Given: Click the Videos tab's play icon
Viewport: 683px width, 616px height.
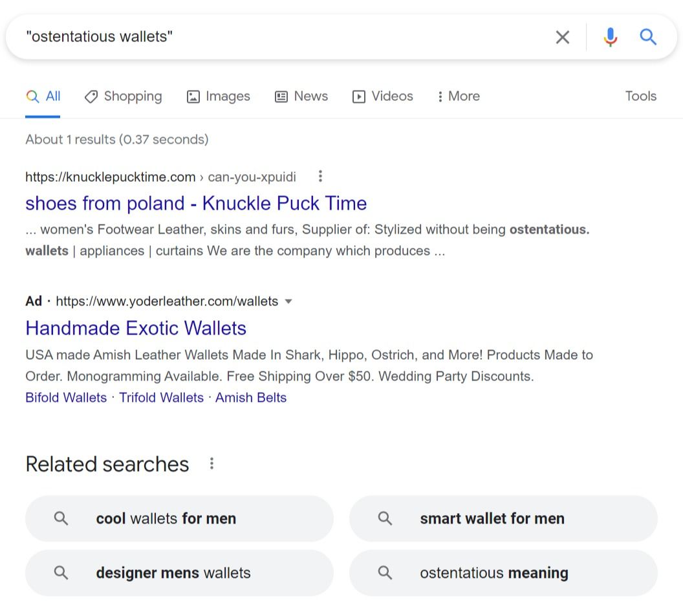Looking at the screenshot, I should coord(359,96).
